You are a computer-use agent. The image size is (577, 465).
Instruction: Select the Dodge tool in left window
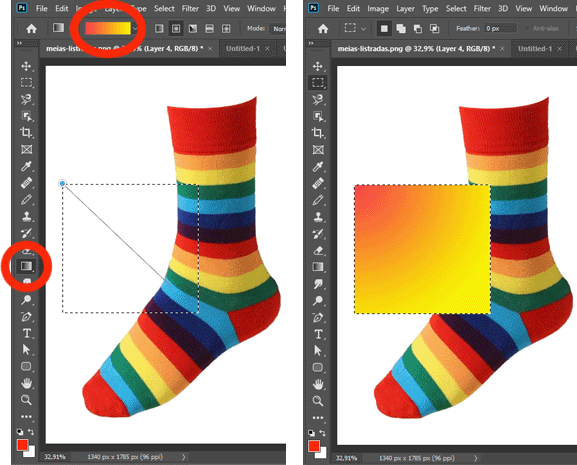[26, 300]
